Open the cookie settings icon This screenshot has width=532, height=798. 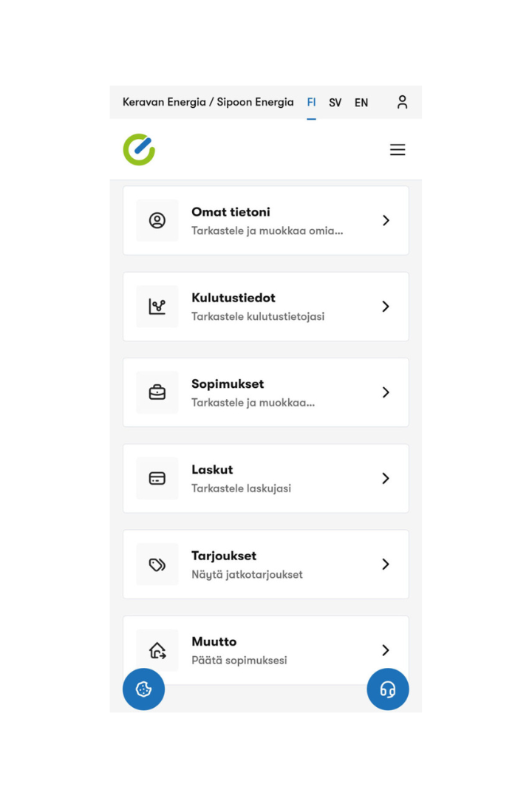pyautogui.click(x=143, y=689)
